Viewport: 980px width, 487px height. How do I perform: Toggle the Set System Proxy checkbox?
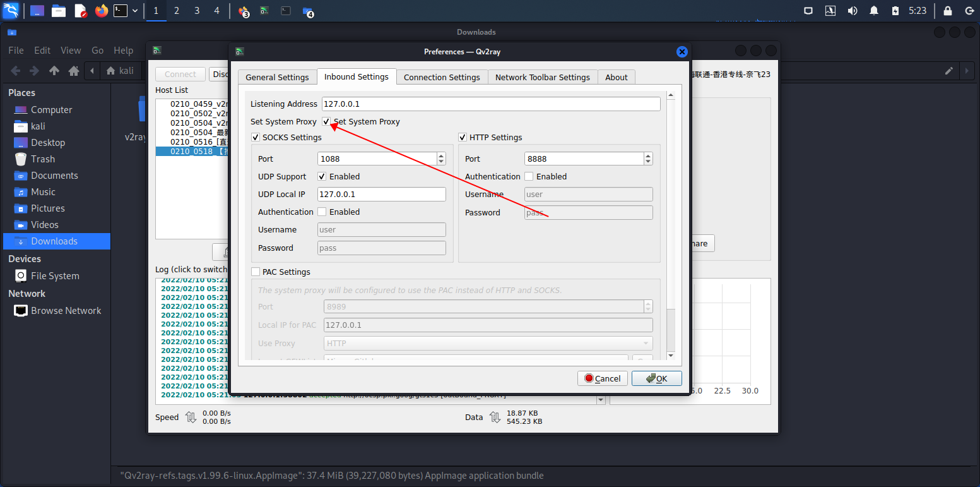coord(326,121)
